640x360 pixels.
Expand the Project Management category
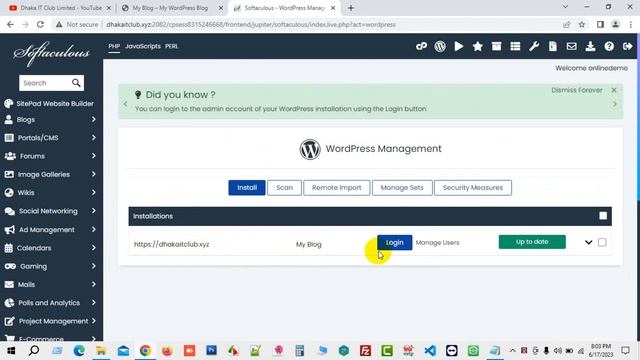[x=93, y=321]
